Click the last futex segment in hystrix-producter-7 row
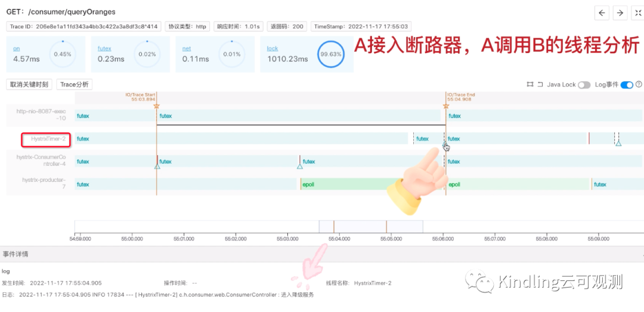 click(x=618, y=184)
